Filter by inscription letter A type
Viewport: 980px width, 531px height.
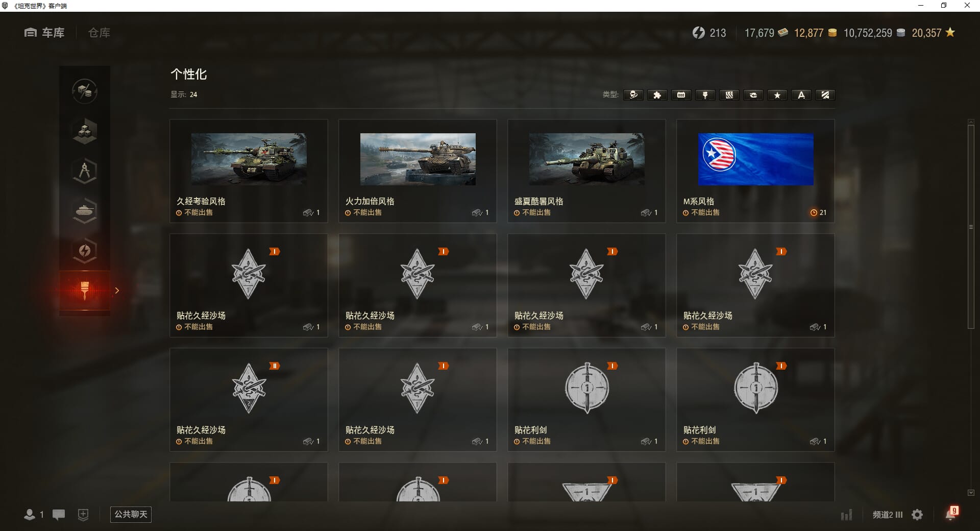801,95
